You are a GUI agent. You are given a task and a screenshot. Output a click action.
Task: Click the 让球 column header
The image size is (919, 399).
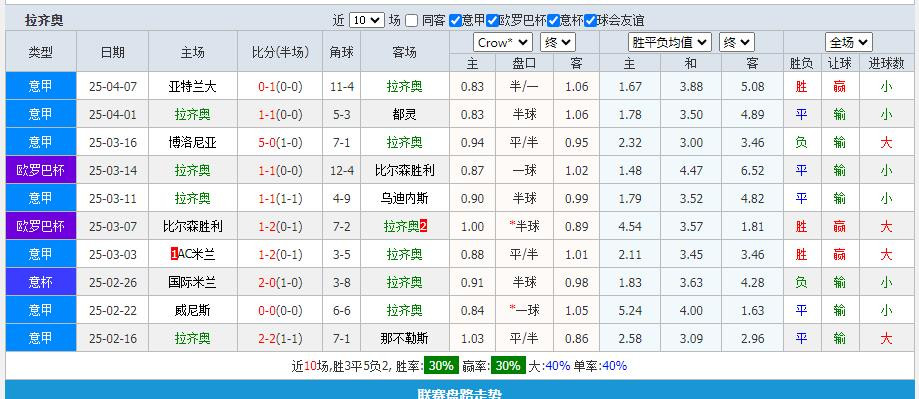pos(840,63)
